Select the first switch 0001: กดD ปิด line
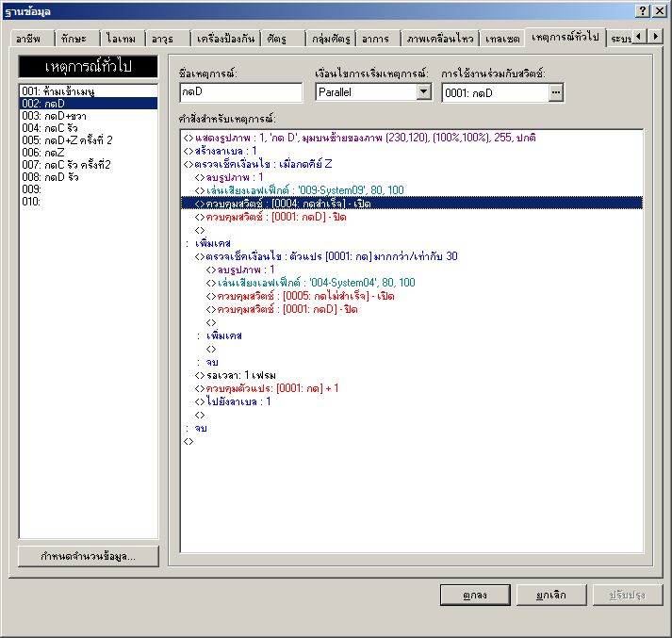The width and height of the screenshot is (672, 638). [x=412, y=217]
